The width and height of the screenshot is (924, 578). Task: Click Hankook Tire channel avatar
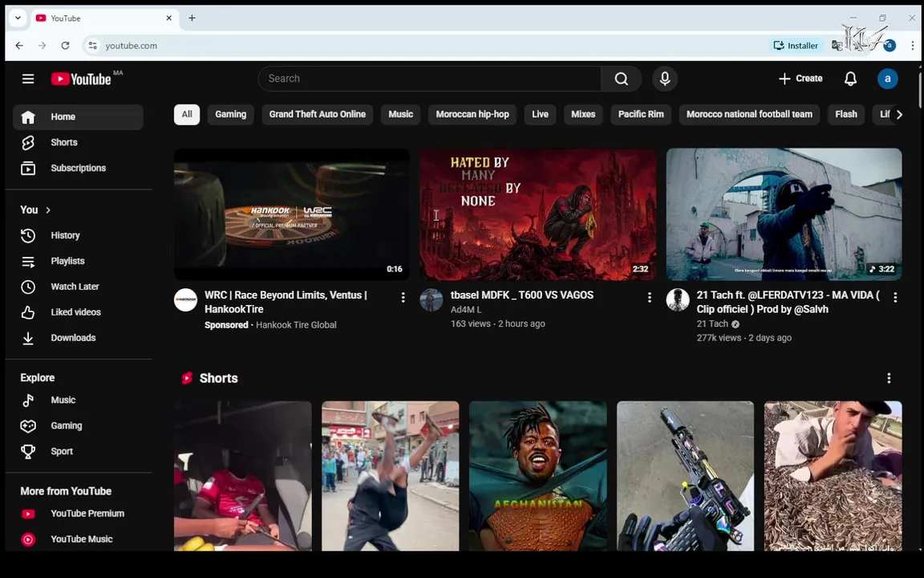click(185, 299)
